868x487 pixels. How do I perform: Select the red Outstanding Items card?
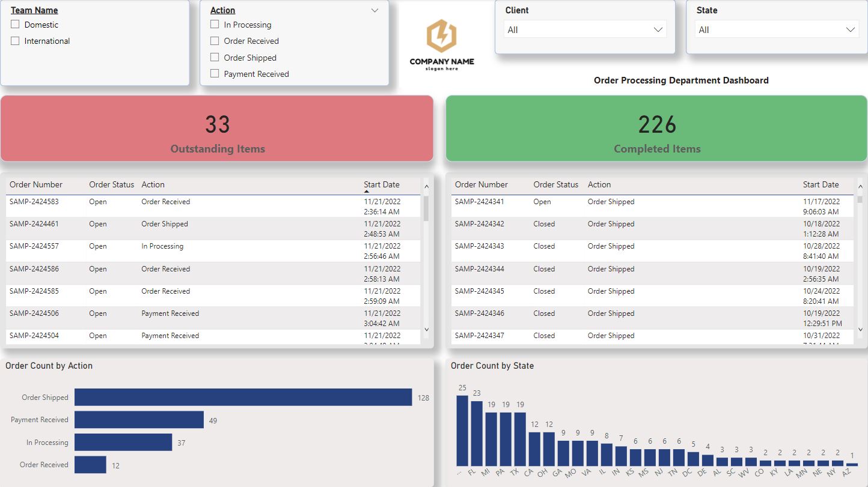[217, 128]
